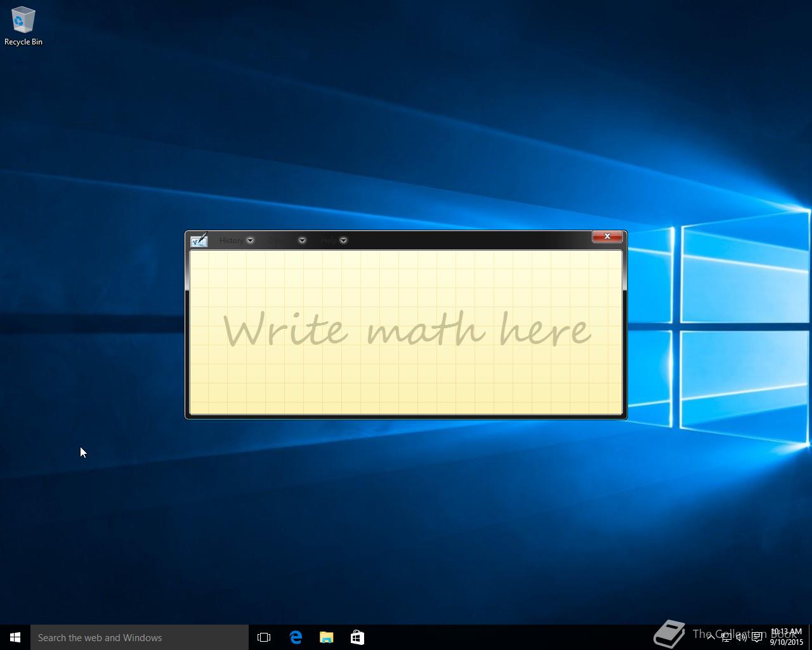Close the Math Input Panel window
The height and width of the screenshot is (650, 812).
607,236
